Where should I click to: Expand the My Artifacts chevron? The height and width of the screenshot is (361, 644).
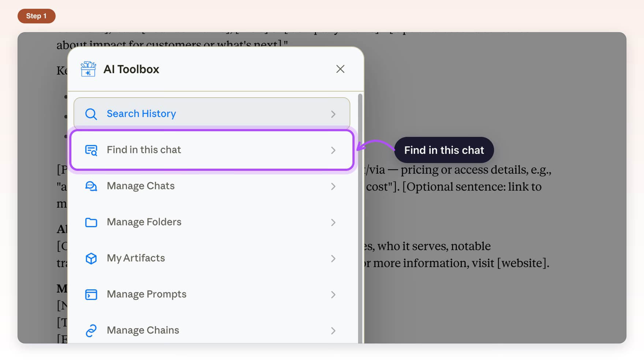tap(333, 259)
